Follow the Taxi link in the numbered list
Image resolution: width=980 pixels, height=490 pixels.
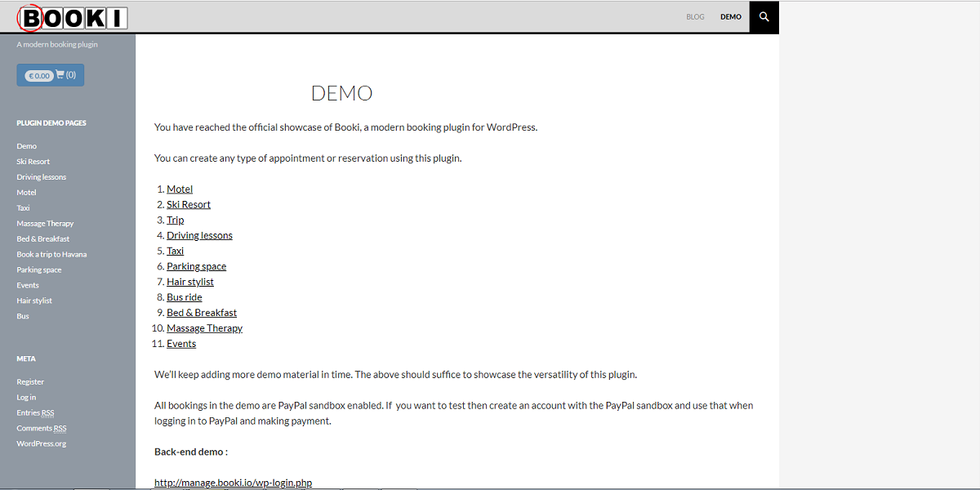[176, 252]
